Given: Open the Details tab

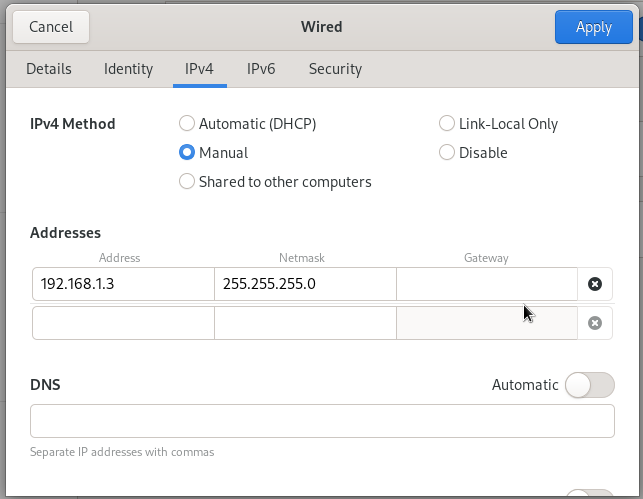Looking at the screenshot, I should pyautogui.click(x=49, y=69).
